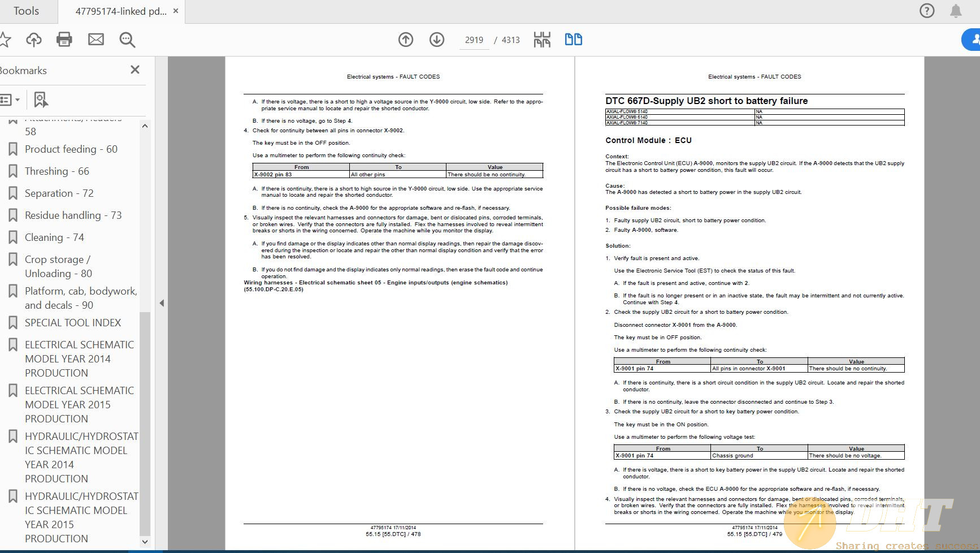Click the wiring harnesses schematic sheet 05 reference
The width and height of the screenshot is (980, 553).
[x=376, y=286]
